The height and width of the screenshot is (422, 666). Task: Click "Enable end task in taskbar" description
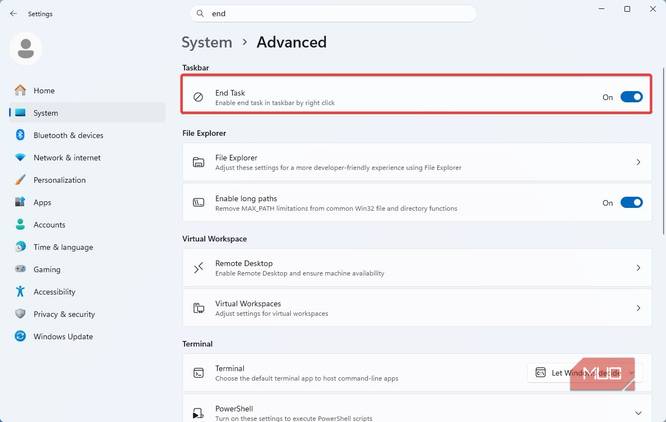[275, 103]
